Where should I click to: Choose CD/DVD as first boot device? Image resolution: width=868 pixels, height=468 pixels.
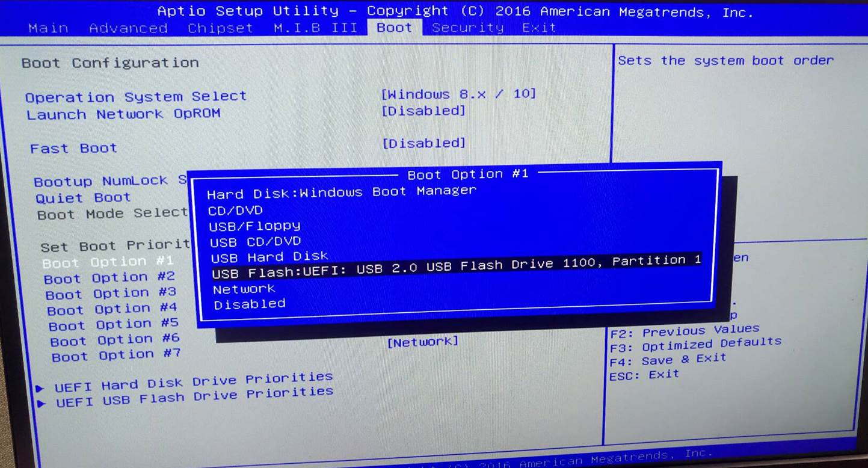[x=235, y=210]
